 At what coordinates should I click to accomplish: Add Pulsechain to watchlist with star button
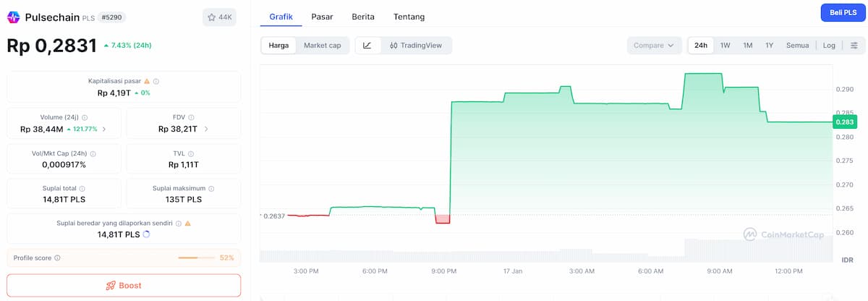point(220,17)
